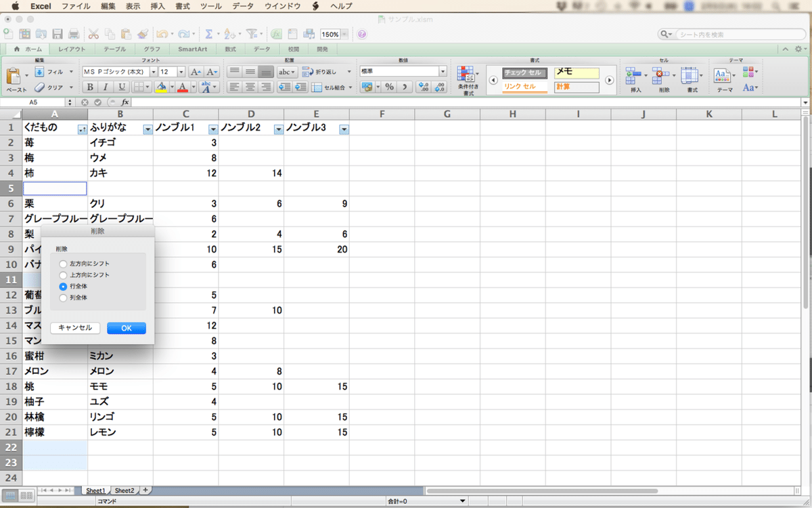Apply the チェック セル cell style
Viewport: 812px width, 508px height.
tap(525, 72)
